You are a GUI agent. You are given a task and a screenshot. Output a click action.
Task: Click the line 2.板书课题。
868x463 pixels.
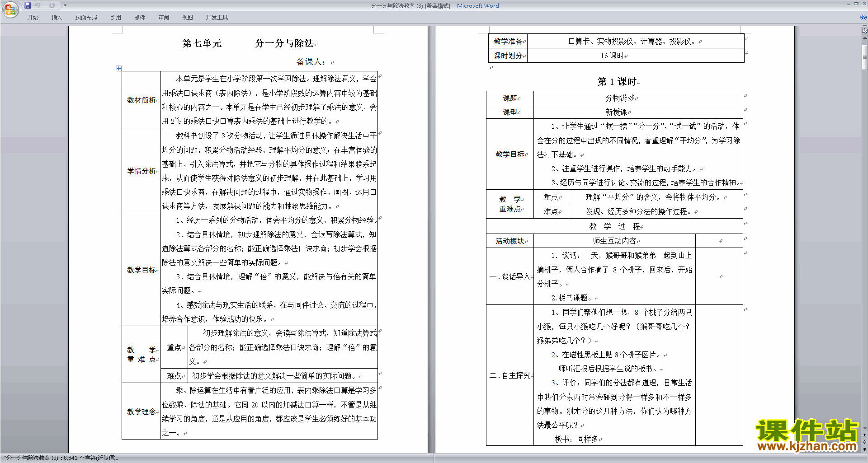tap(572, 298)
